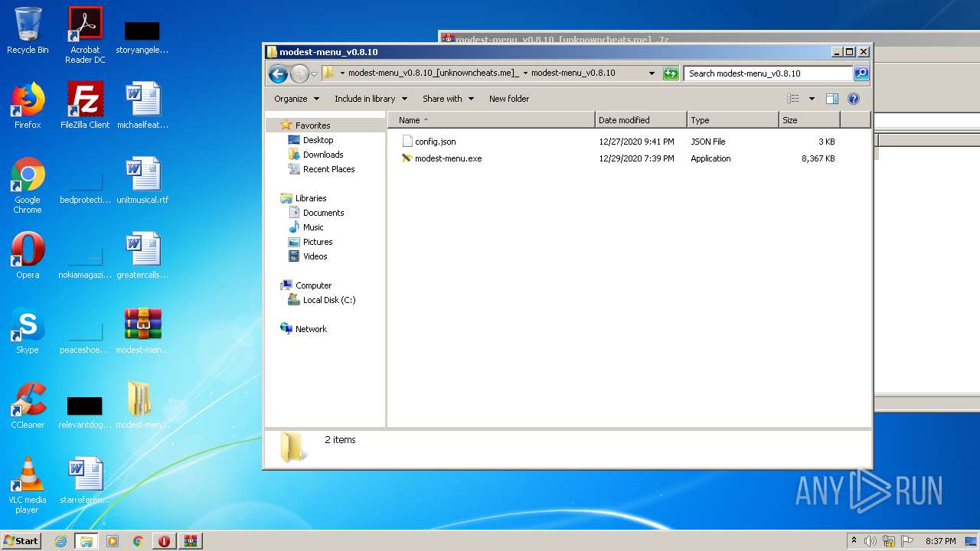Open Recent Places in Favorites

pos(328,169)
